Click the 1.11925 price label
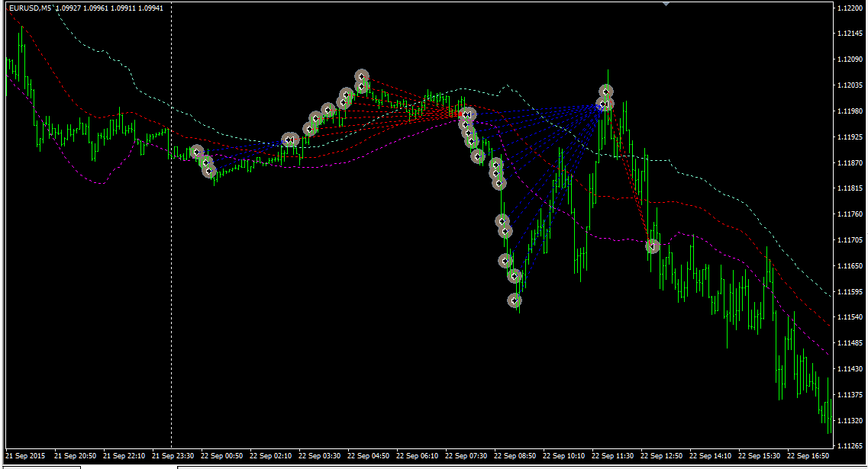868x469 pixels. [x=850, y=137]
